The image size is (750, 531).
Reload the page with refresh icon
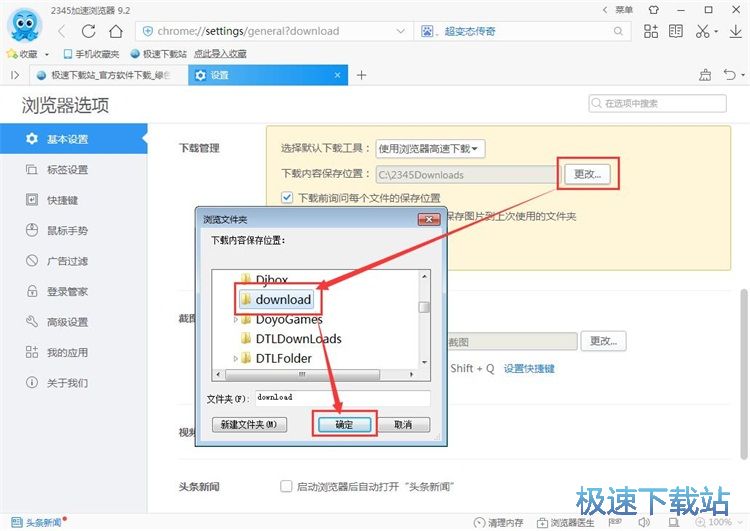coord(88,32)
